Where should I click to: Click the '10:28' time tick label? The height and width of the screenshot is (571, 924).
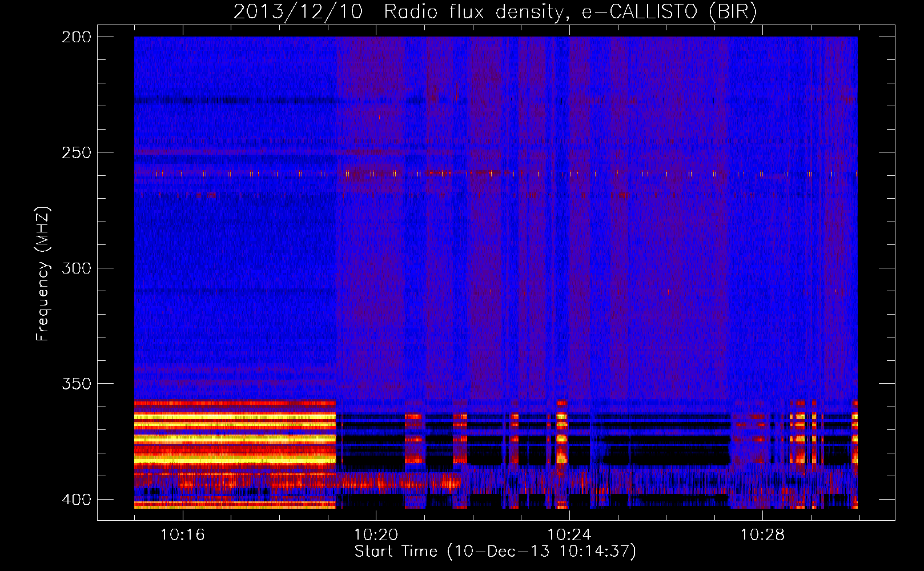[762, 535]
